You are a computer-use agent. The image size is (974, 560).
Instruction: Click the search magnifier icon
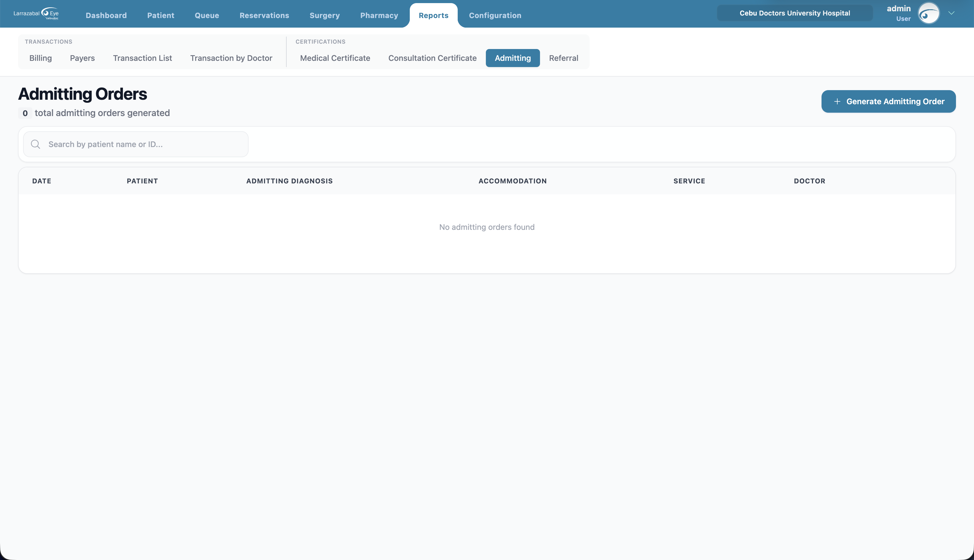pos(36,144)
